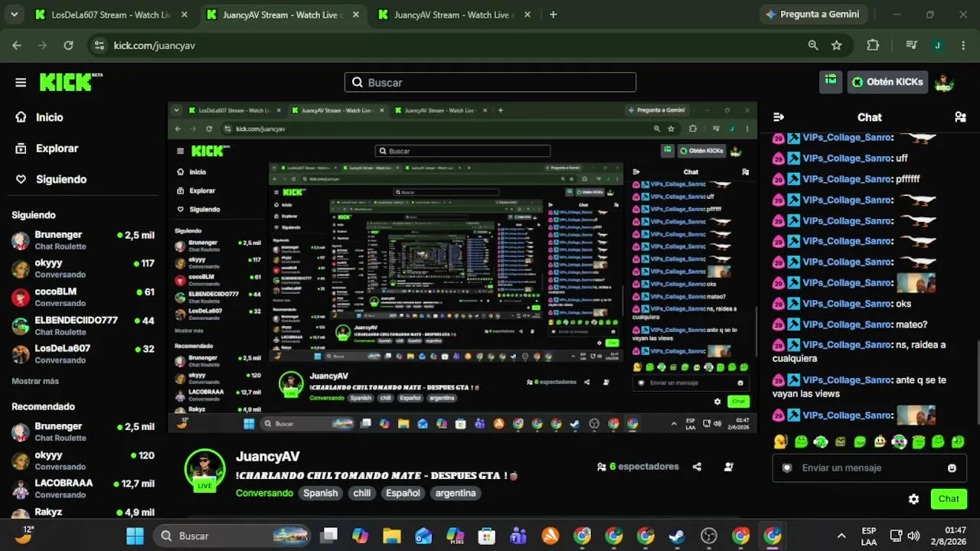The height and width of the screenshot is (551, 980).
Task: Open the green gift chest icon in Kick header
Action: 831,82
